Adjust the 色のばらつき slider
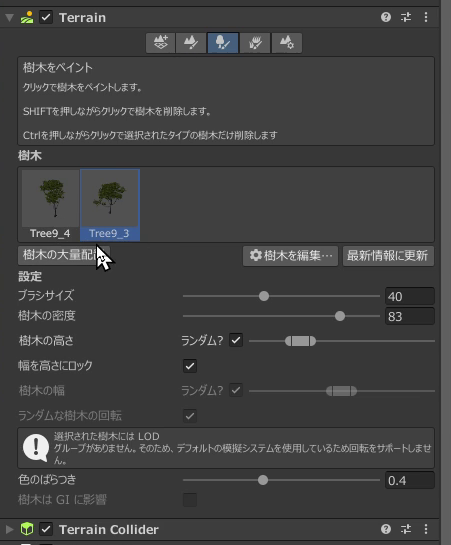This screenshot has width=451, height=545. 281,480
